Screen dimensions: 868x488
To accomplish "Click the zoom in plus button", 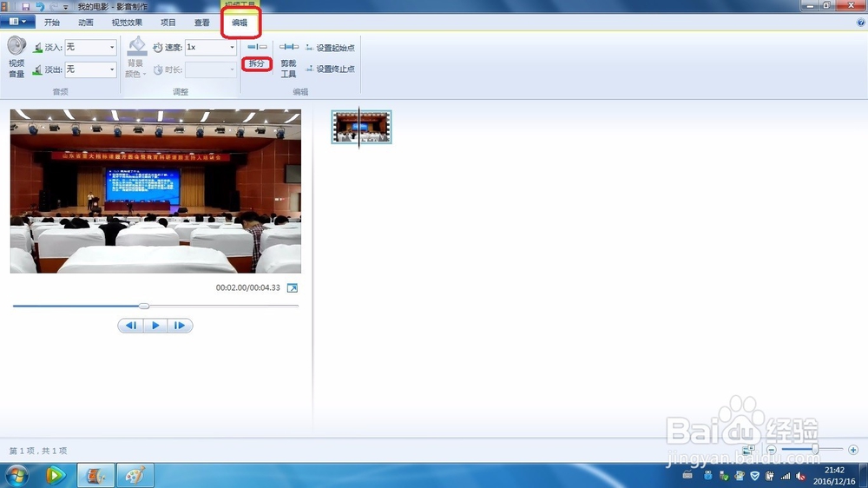I will pos(853,450).
